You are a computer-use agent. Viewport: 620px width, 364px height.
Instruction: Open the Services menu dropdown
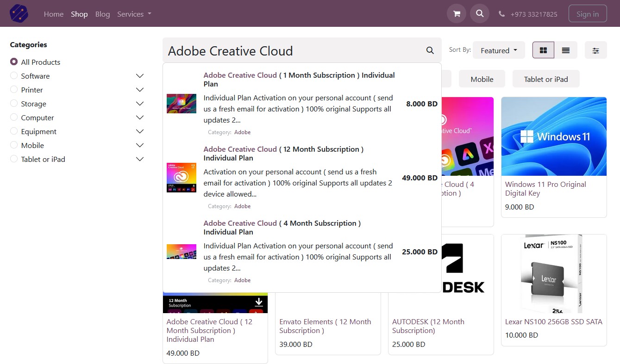134,14
